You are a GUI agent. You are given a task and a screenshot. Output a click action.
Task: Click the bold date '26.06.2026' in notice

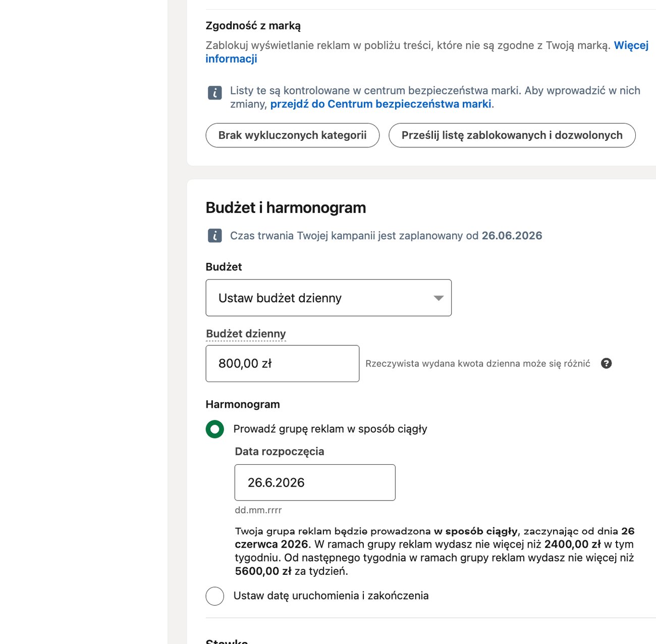click(512, 236)
